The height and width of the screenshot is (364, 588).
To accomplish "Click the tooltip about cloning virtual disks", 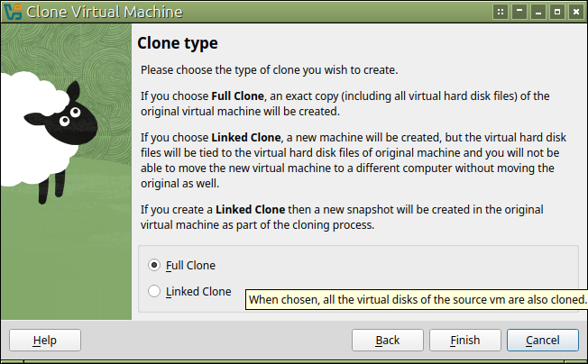I will point(418,298).
